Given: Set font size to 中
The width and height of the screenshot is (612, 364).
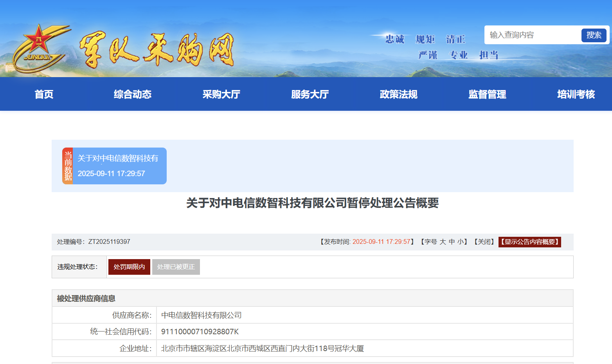Looking at the screenshot, I should [x=452, y=242].
